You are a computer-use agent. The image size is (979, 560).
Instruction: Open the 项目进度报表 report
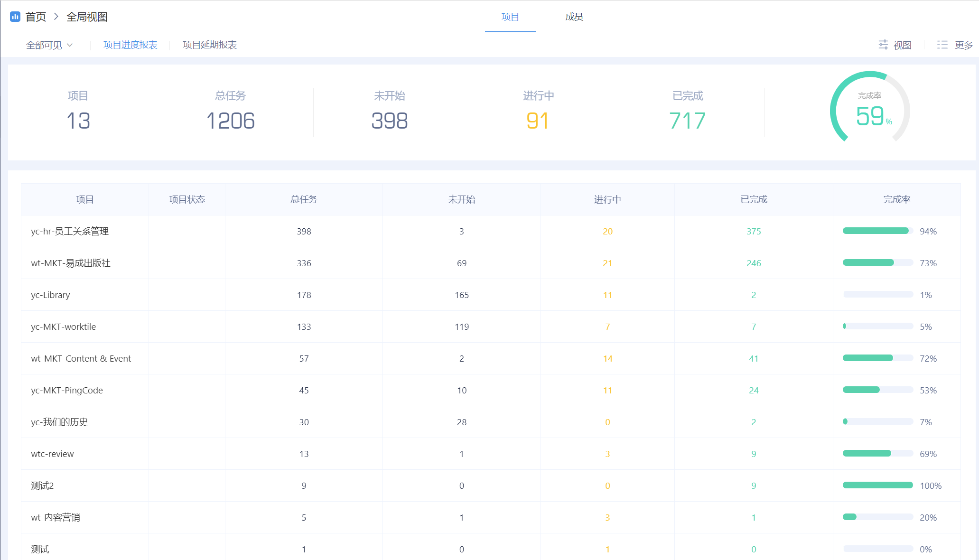click(130, 45)
